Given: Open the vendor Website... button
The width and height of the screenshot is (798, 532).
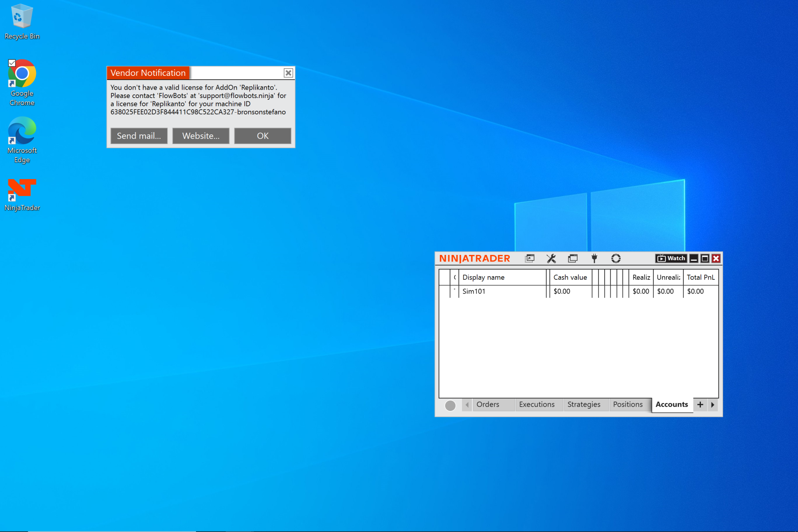Looking at the screenshot, I should [x=201, y=136].
